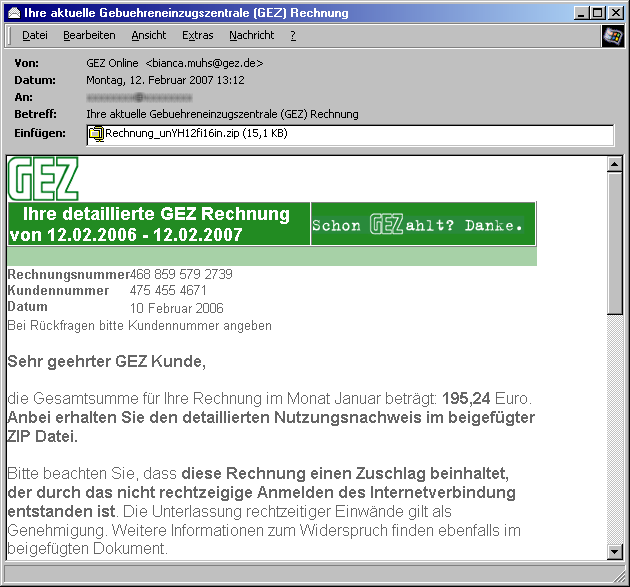The height and width of the screenshot is (587, 630).
Task: Click the envelope icon in title bar
Action: pyautogui.click(x=14, y=13)
